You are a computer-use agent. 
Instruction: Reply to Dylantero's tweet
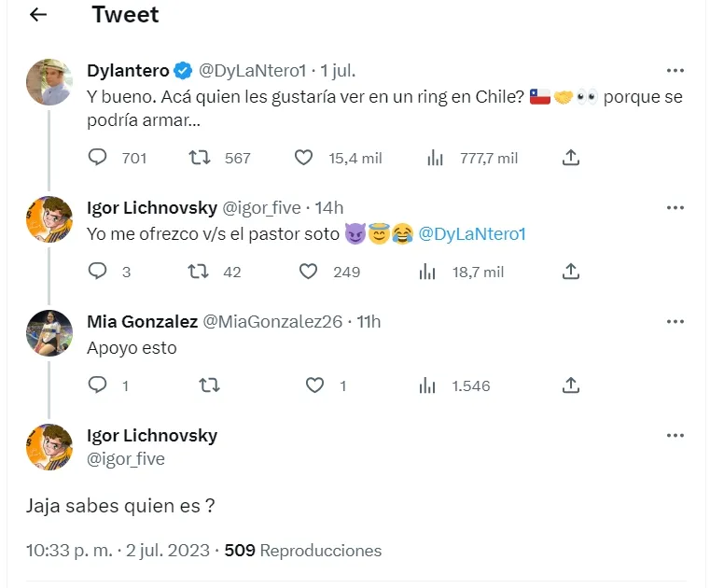(x=98, y=158)
